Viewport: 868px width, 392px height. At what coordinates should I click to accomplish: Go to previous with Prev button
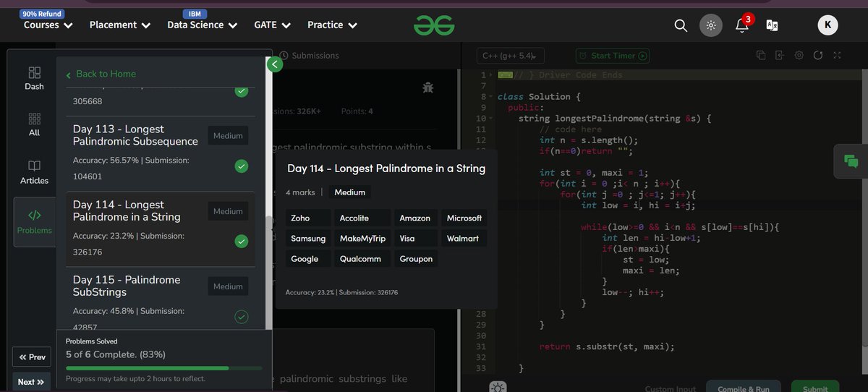(32, 357)
